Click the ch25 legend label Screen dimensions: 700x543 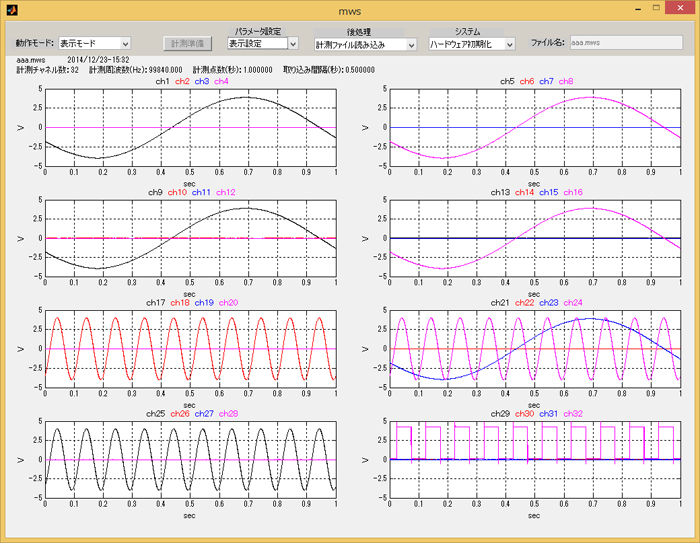tap(156, 414)
